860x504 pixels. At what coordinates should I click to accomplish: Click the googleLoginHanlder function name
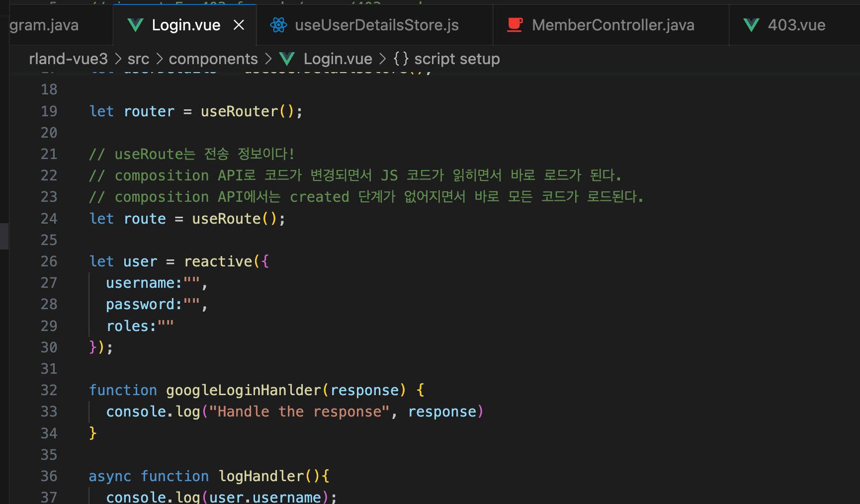pyautogui.click(x=244, y=390)
